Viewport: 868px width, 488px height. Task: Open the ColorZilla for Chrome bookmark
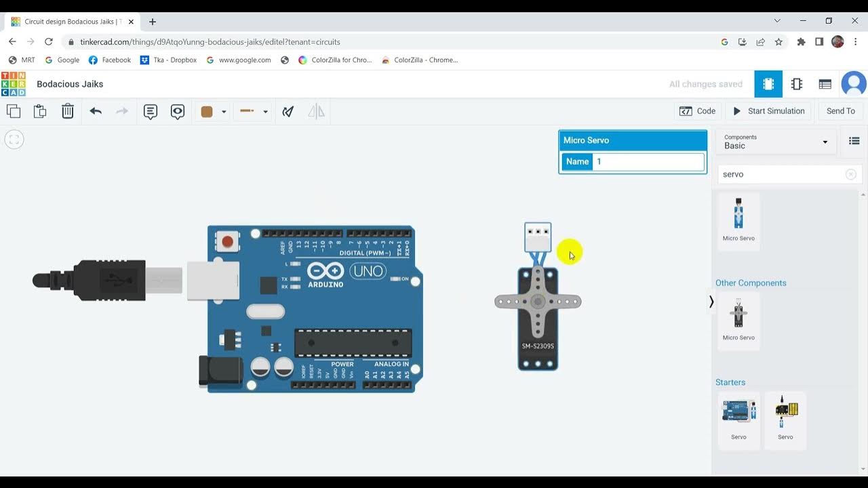pos(335,60)
